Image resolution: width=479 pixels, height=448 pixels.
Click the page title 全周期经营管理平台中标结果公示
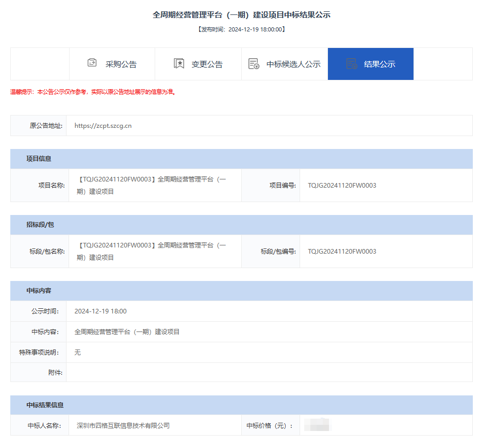[241, 14]
